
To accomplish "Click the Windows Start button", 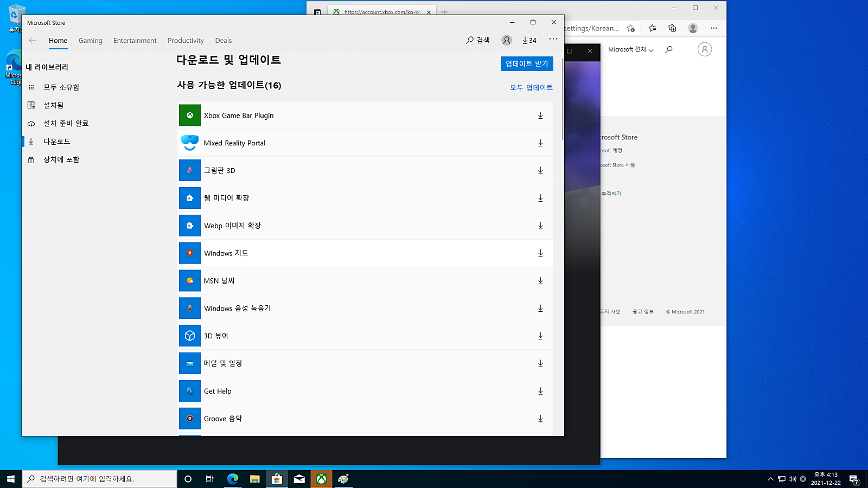I will tap(11, 479).
